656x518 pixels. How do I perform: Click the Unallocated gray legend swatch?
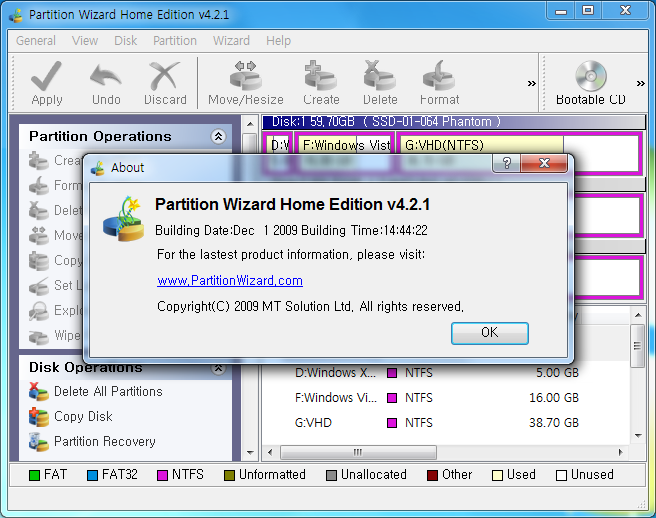(x=331, y=475)
